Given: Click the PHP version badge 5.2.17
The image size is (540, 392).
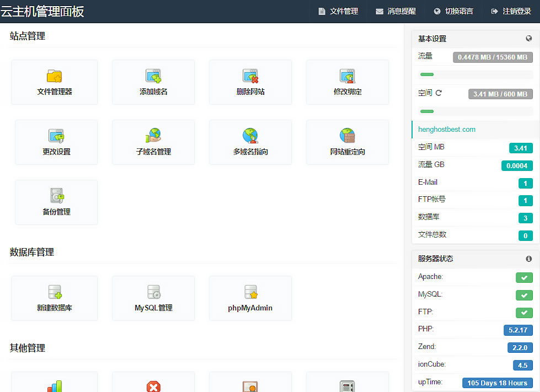Looking at the screenshot, I should coord(518,330).
